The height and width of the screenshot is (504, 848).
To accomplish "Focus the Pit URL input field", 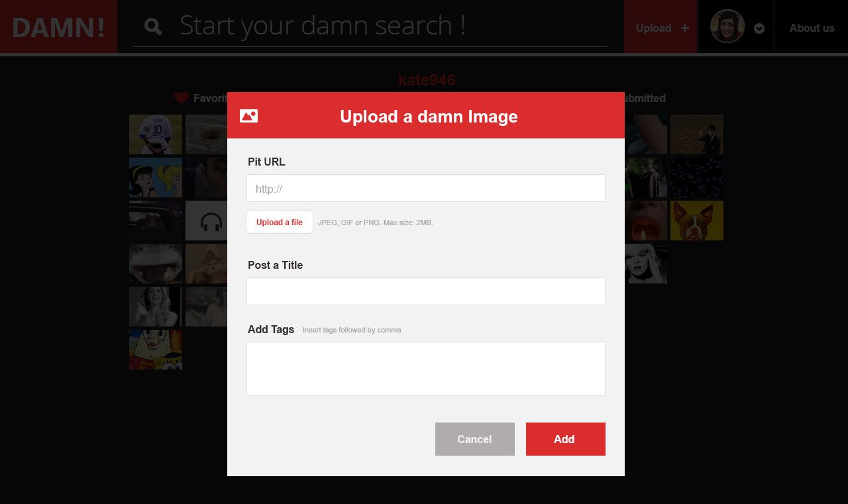I will [x=426, y=188].
